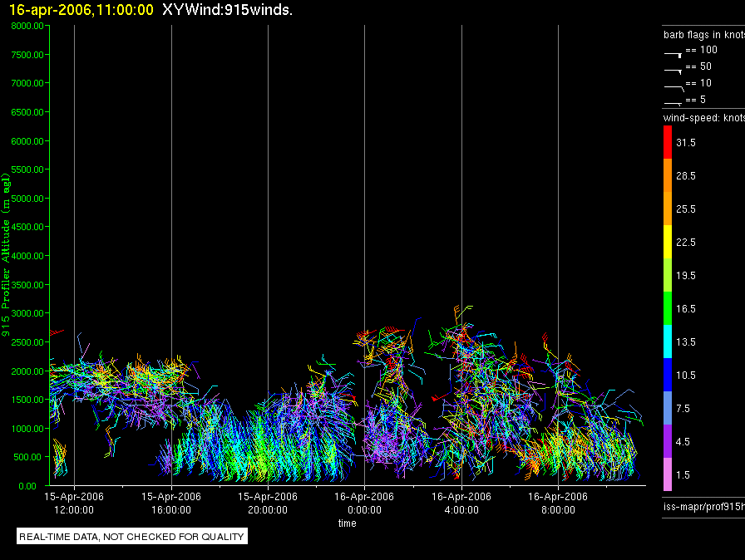Click the red 31.5 knots color swatch

coord(668,142)
